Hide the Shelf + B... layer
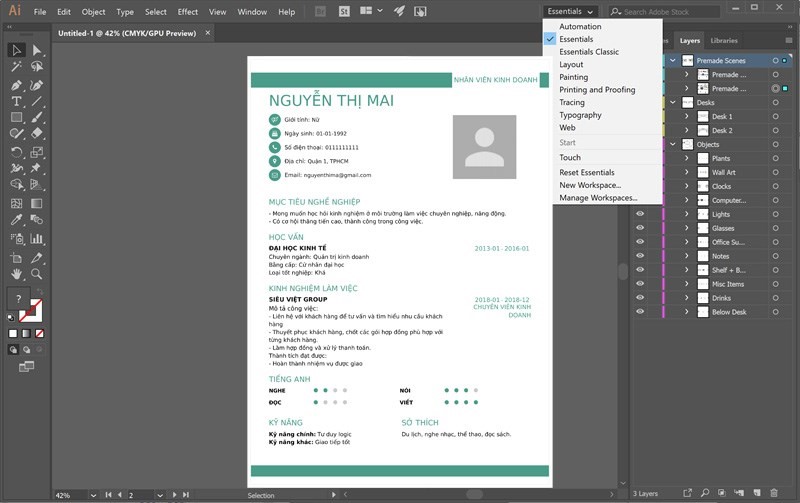Viewport: 800px width, 503px height. click(640, 270)
